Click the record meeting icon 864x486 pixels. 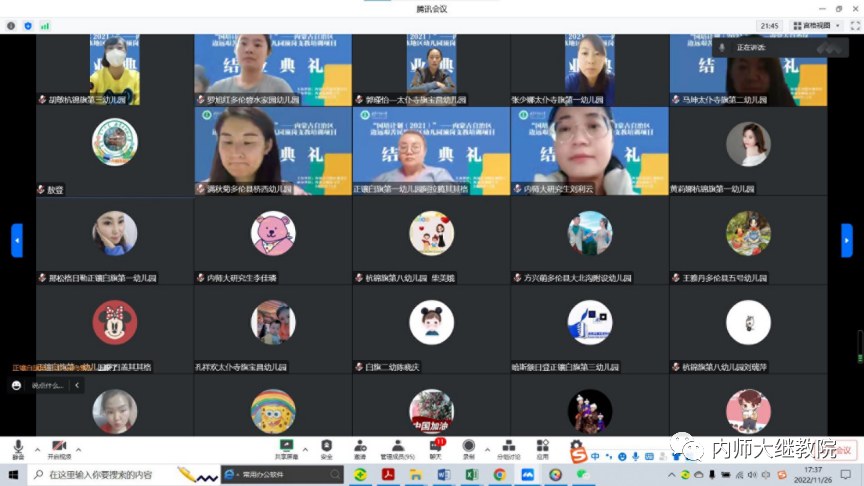pyautogui.click(x=469, y=447)
